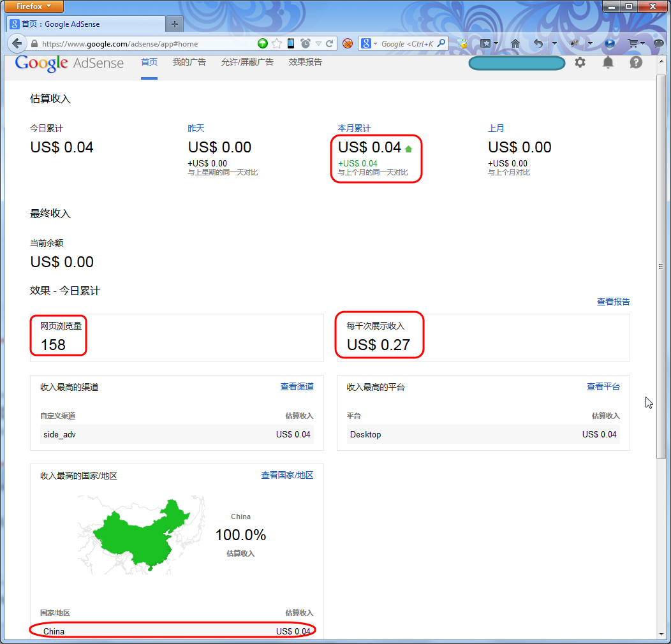The image size is (671, 644).
Task: Select the Desktop platform row
Action: (483, 434)
